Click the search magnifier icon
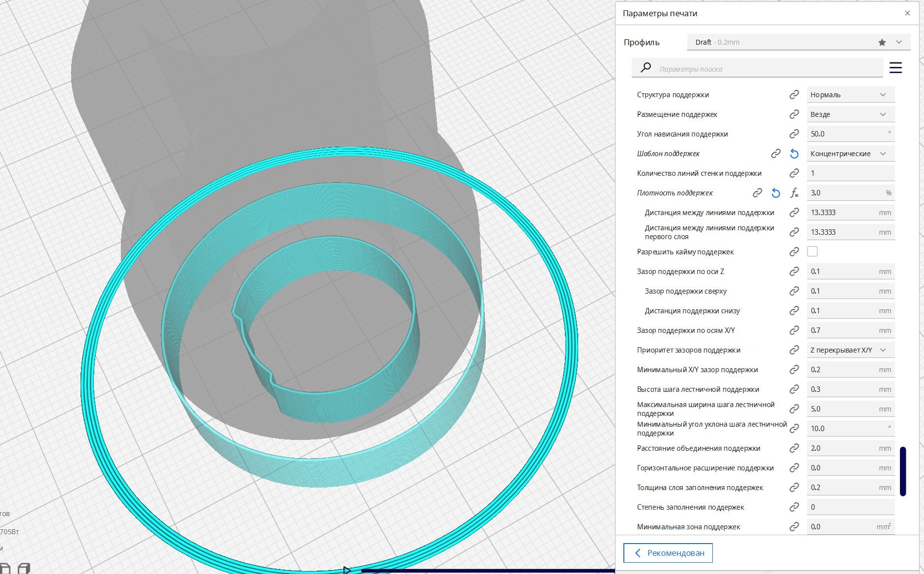 click(646, 68)
